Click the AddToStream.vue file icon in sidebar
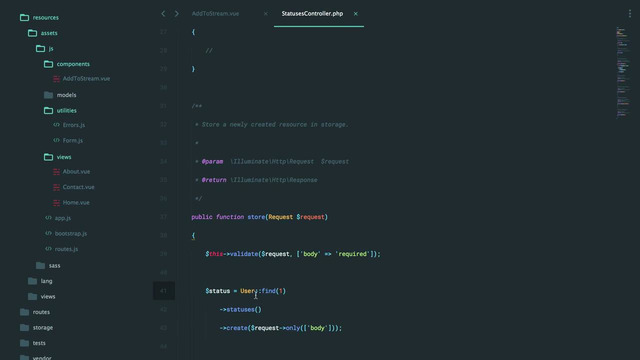 tap(56, 79)
